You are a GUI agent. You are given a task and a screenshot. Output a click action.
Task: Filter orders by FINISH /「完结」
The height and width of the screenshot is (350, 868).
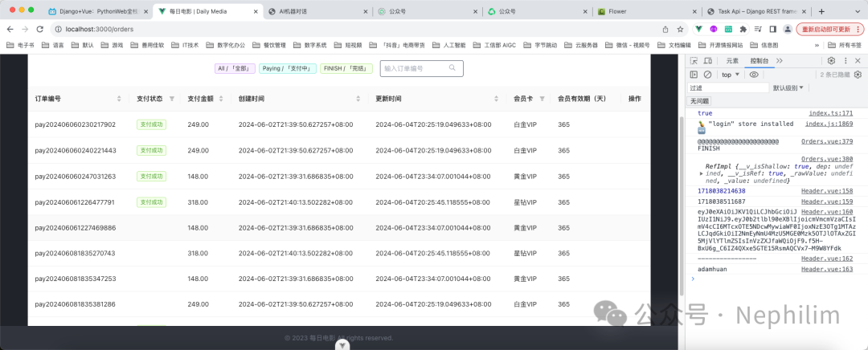[x=346, y=68]
